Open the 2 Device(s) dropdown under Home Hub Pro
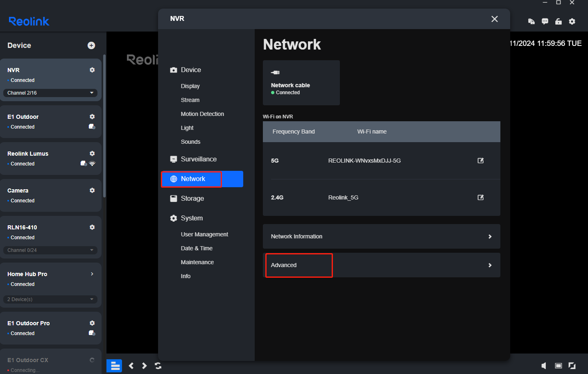588x374 pixels. click(x=50, y=299)
